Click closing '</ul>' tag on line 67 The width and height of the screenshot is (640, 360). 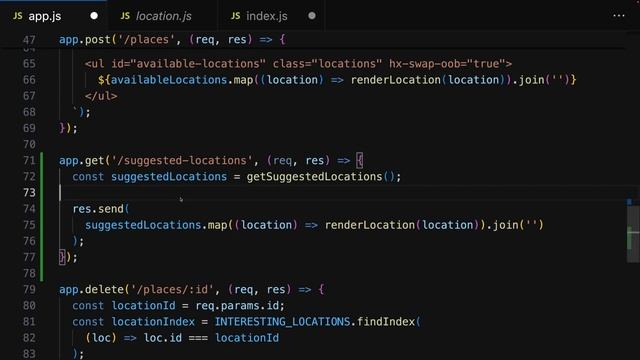pos(101,96)
